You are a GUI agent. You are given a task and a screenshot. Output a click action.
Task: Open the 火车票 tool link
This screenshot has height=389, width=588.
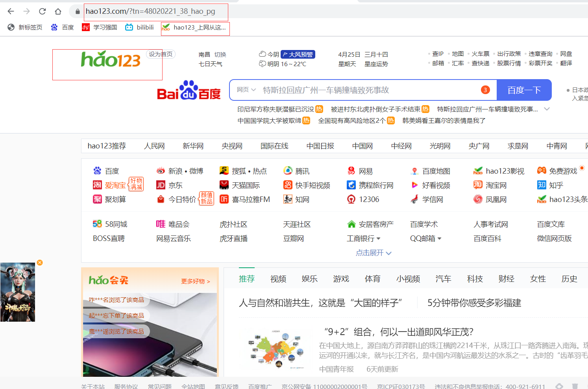pyautogui.click(x=481, y=54)
